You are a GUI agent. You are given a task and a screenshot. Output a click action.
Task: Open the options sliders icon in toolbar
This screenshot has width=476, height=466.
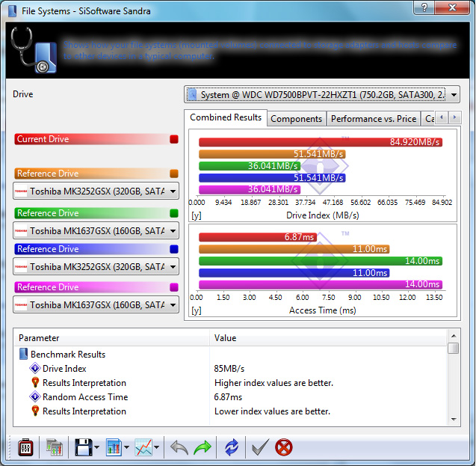tap(25, 447)
